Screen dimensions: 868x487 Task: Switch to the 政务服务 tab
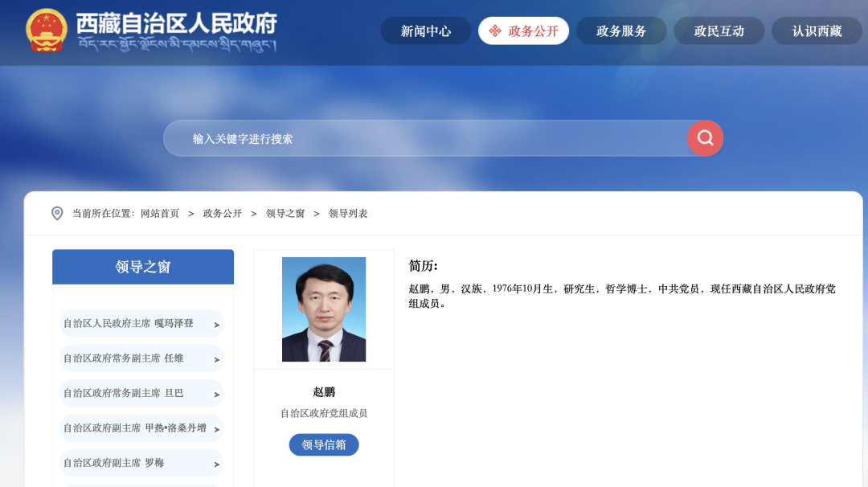pos(620,31)
